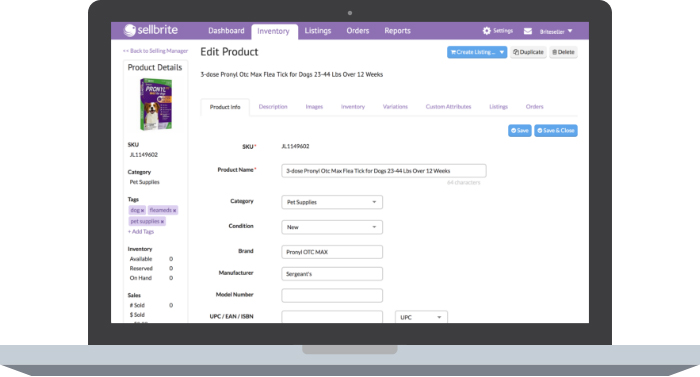The height and width of the screenshot is (377, 700).
Task: Open the Condition dropdown
Action: [x=332, y=227]
